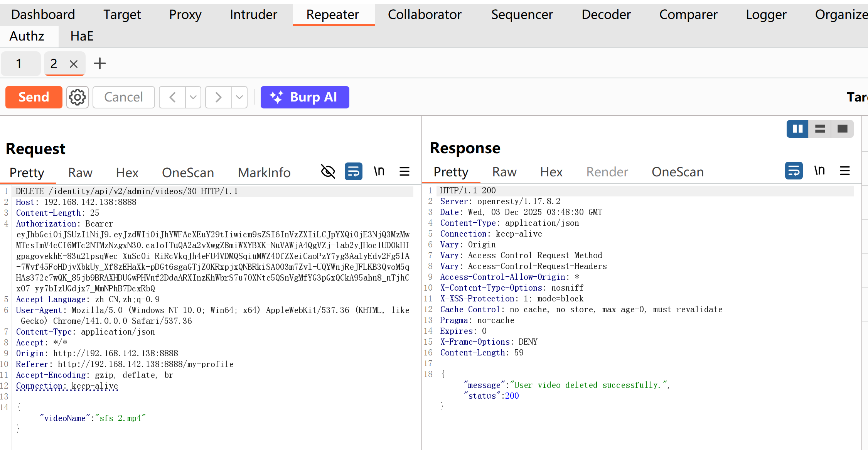This screenshot has width=868, height=450.
Task: Expand the back history dropdown arrow
Action: [193, 97]
